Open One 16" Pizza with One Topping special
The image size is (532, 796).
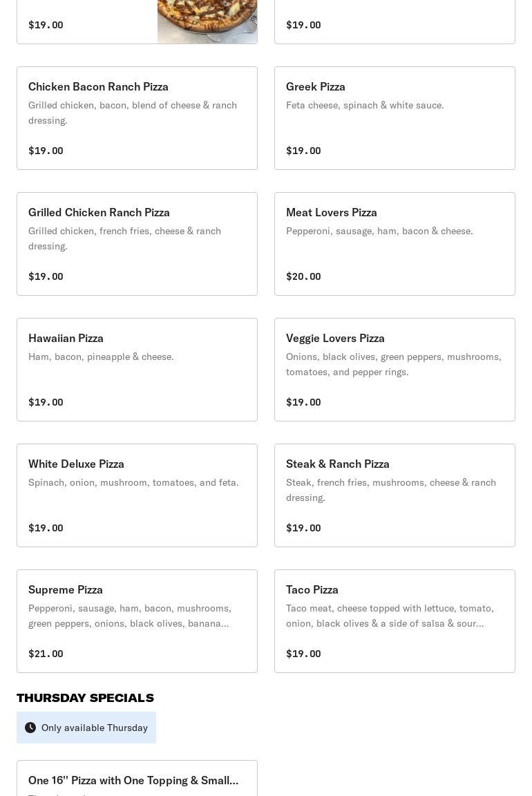click(x=137, y=778)
